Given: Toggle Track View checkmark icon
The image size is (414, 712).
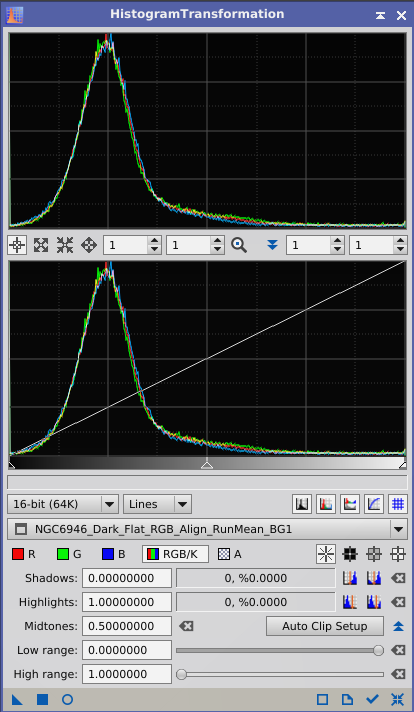Looking at the screenshot, I should [x=373, y=699].
